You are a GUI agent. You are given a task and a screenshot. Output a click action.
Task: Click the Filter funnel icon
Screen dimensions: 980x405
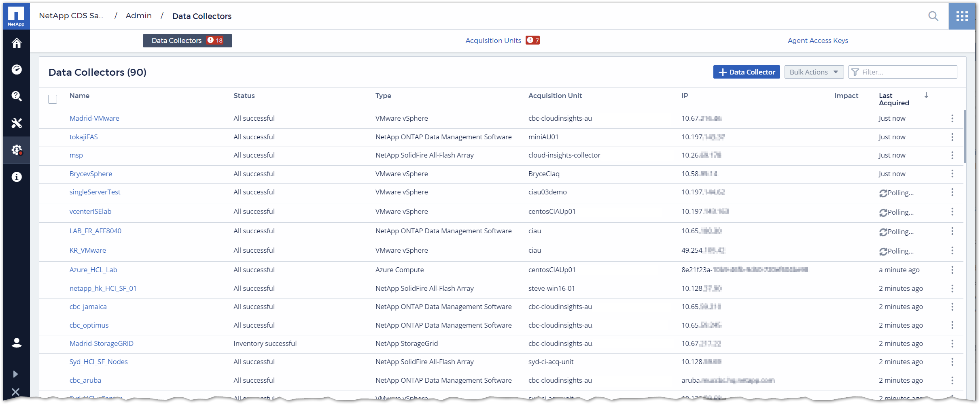pyautogui.click(x=855, y=72)
